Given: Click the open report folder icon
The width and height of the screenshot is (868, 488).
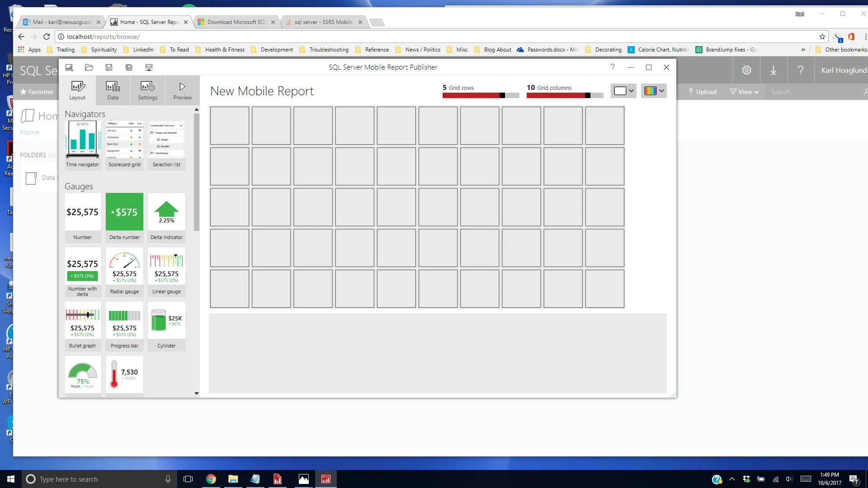Looking at the screenshot, I should click(89, 67).
